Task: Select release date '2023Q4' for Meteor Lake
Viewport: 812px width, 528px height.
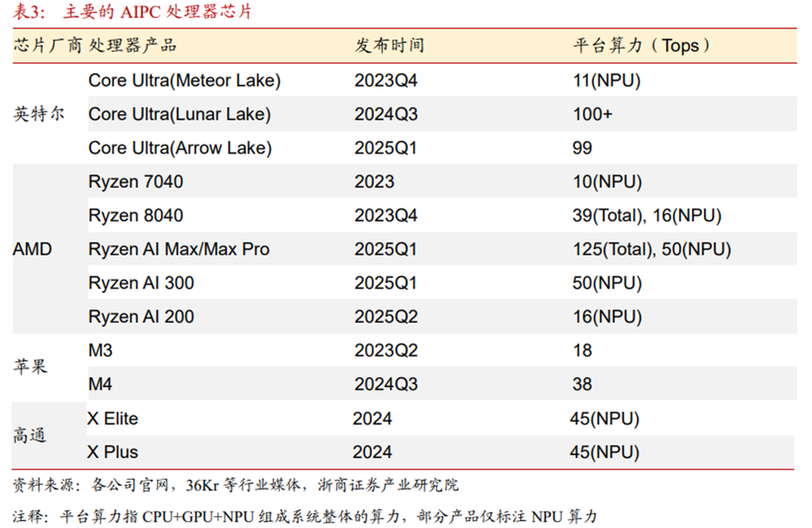Action: tap(385, 81)
